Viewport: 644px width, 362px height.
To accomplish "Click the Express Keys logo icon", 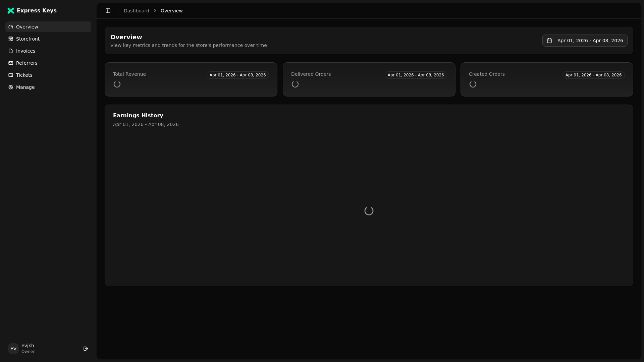I will pos(11,11).
